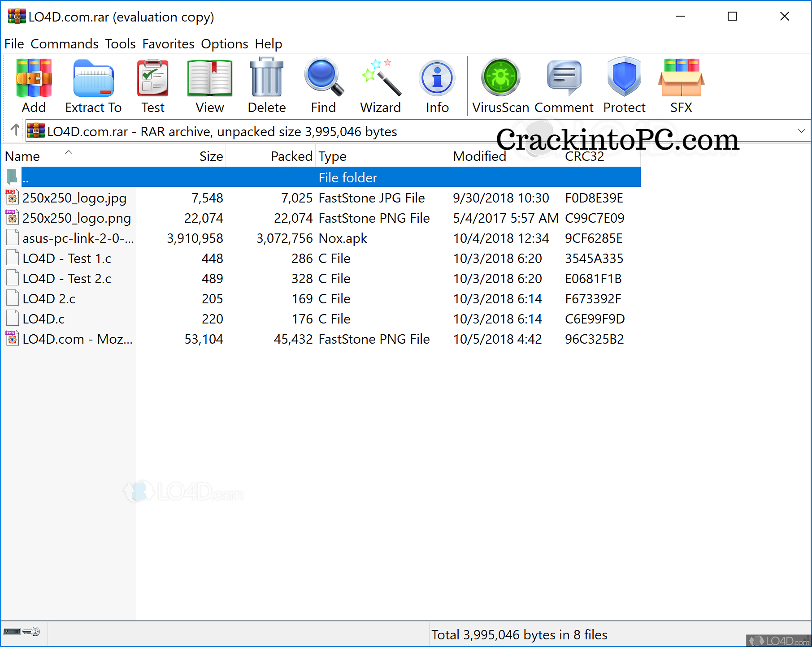
Task: Close the WinRAR window
Action: coord(784,17)
